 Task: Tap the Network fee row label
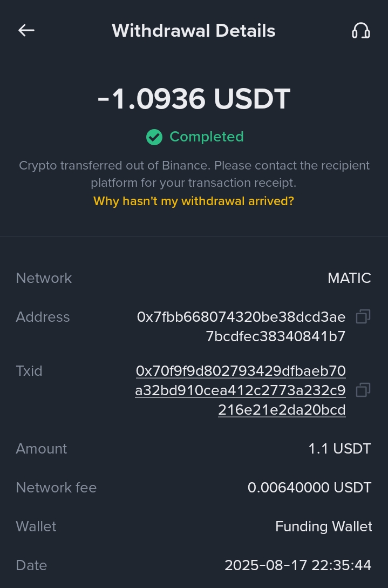click(x=56, y=488)
